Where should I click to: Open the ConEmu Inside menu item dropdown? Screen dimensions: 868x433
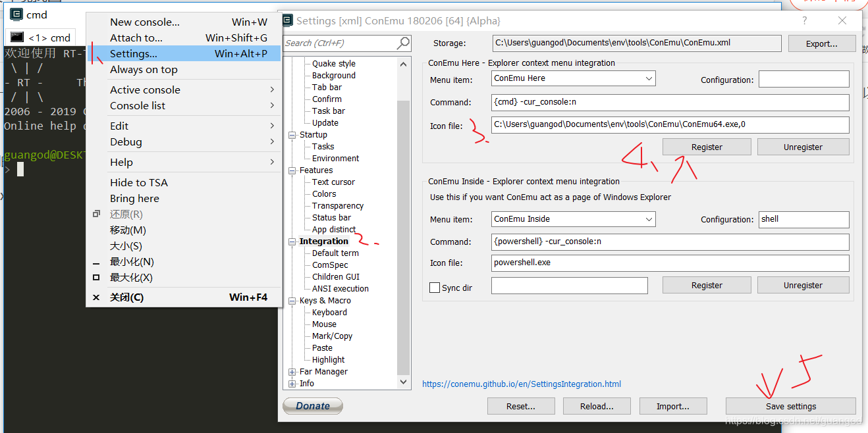click(649, 219)
